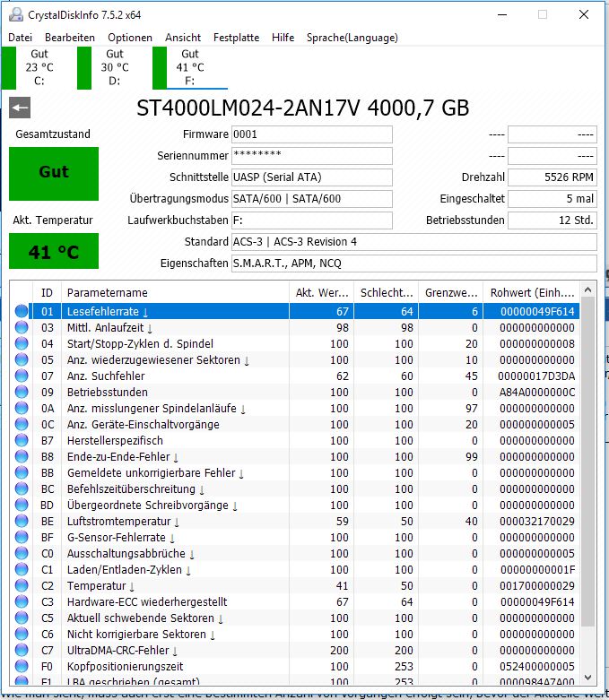Click status orb of Laden/Entladen-Zyklen row
609x700 pixels.
click(21, 569)
